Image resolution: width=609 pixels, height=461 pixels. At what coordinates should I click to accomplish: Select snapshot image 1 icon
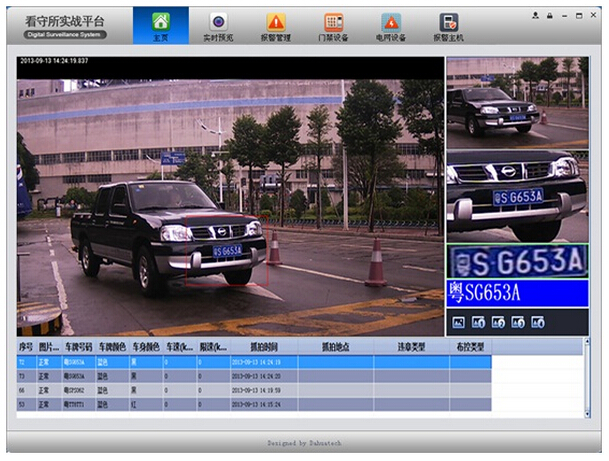pos(479,322)
